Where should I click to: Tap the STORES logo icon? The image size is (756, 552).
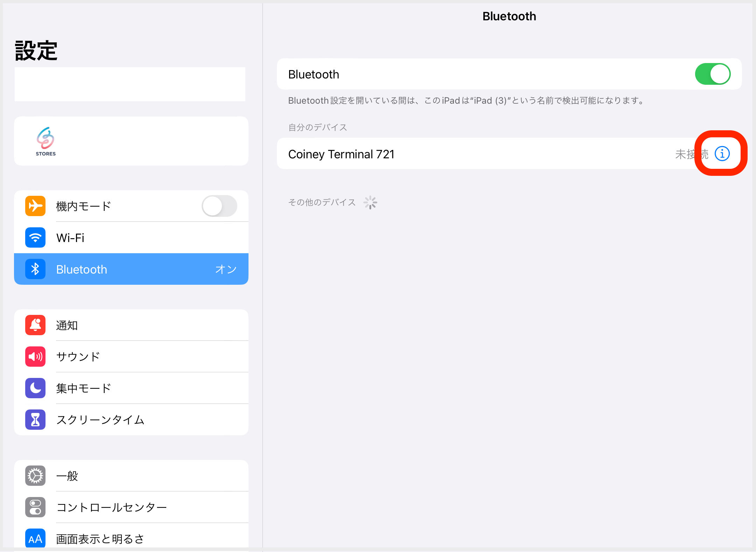tap(45, 142)
